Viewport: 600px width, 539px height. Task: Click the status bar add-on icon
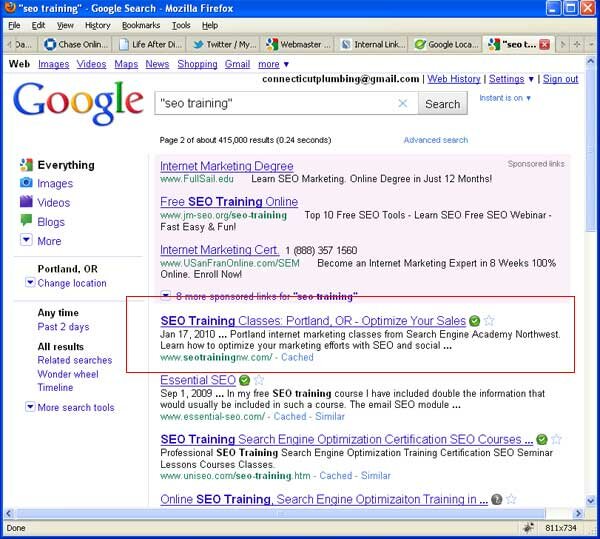528,528
